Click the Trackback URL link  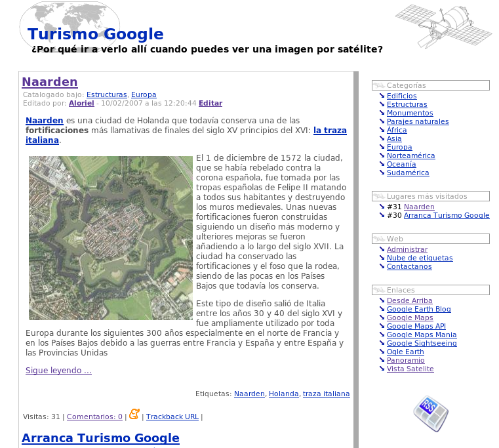click(x=172, y=417)
